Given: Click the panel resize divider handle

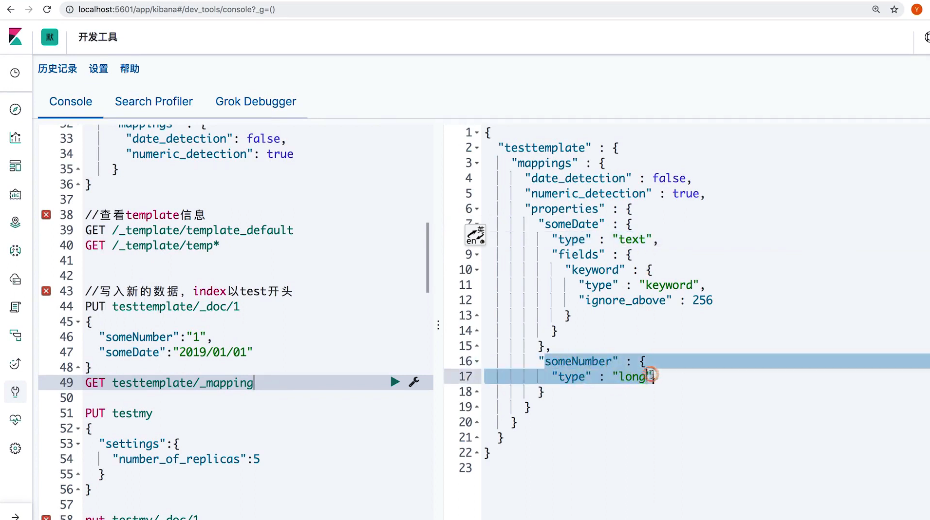Looking at the screenshot, I should pos(438,324).
